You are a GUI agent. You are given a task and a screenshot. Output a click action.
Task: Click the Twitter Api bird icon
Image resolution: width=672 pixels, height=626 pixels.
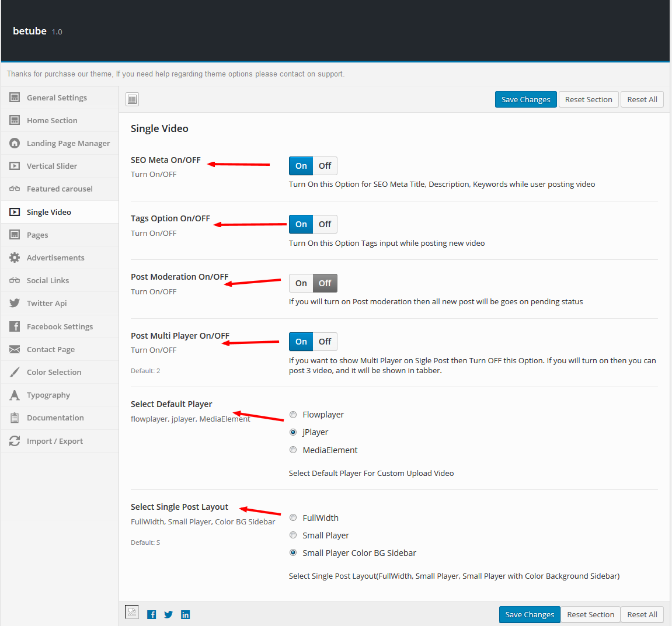pyautogui.click(x=14, y=303)
